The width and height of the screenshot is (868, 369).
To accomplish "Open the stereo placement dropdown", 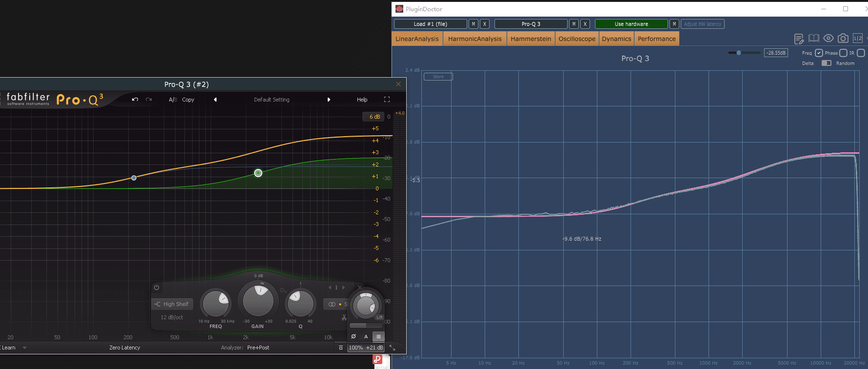I will click(x=335, y=304).
